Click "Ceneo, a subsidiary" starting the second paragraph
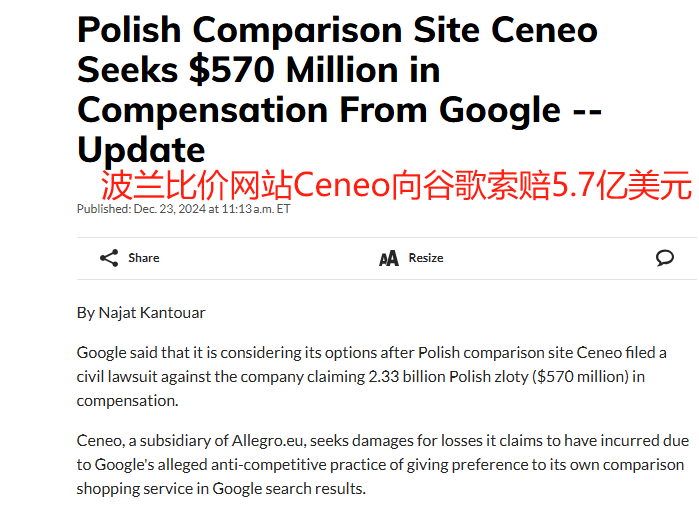This screenshot has width=699, height=506. tap(138, 441)
